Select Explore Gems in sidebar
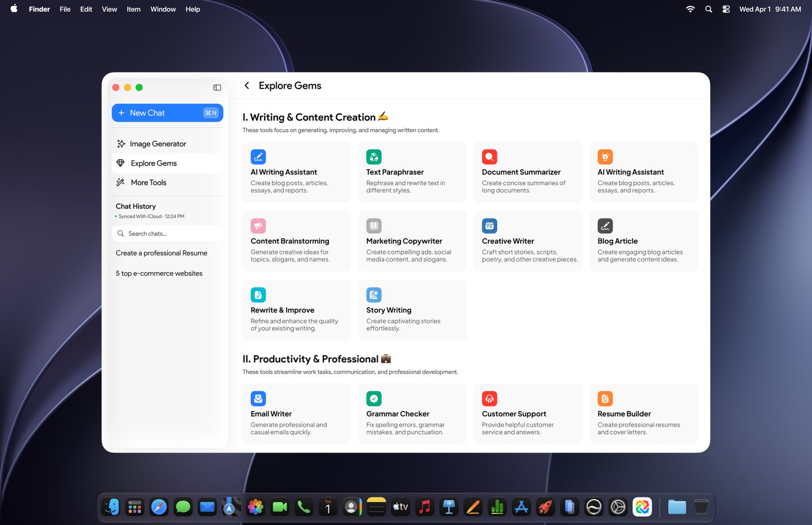This screenshot has height=525, width=812. [167, 163]
